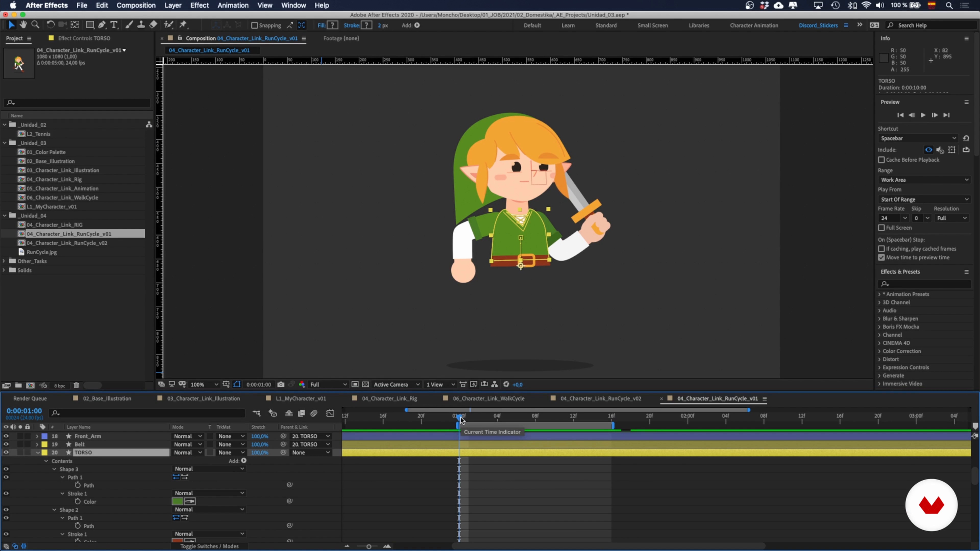Image resolution: width=980 pixels, height=551 pixels.
Task: Select the Pen tool
Action: pos(102,25)
